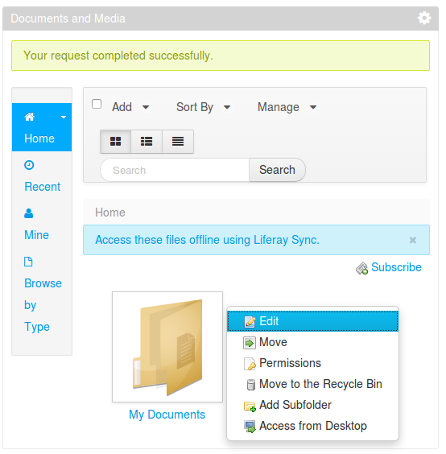Open the Add dropdown menu
Image resolution: width=446 pixels, height=454 pixels.
(130, 107)
